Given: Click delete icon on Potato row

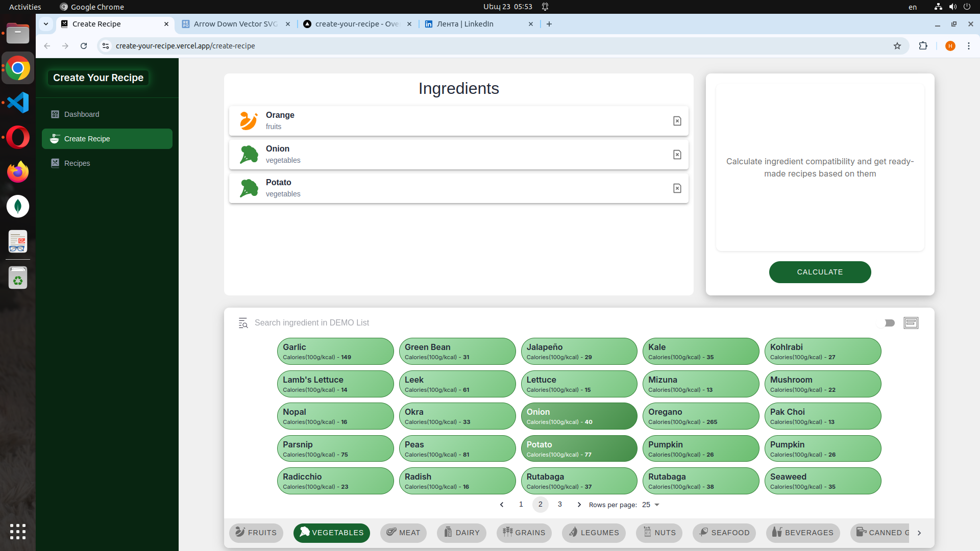Looking at the screenshot, I should tap(677, 188).
